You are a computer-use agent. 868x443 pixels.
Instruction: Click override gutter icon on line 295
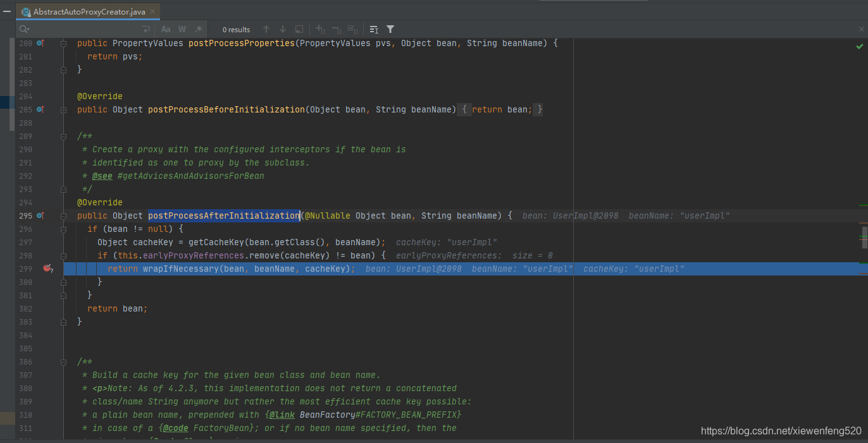tap(40, 215)
